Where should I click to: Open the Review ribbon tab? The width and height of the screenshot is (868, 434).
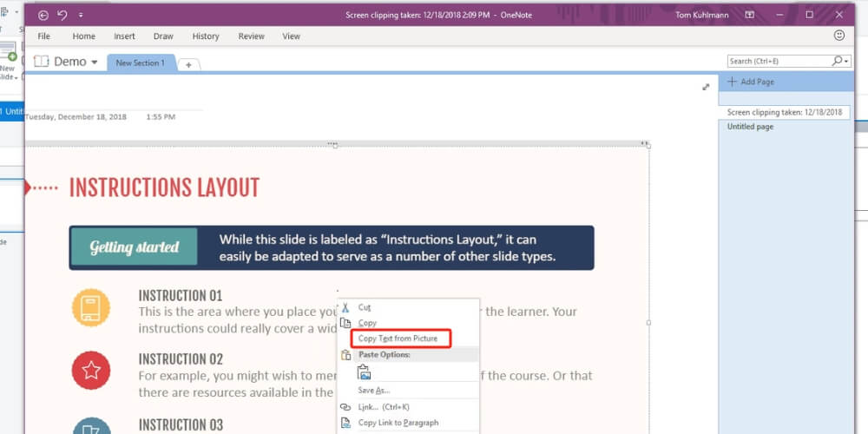[x=252, y=36]
